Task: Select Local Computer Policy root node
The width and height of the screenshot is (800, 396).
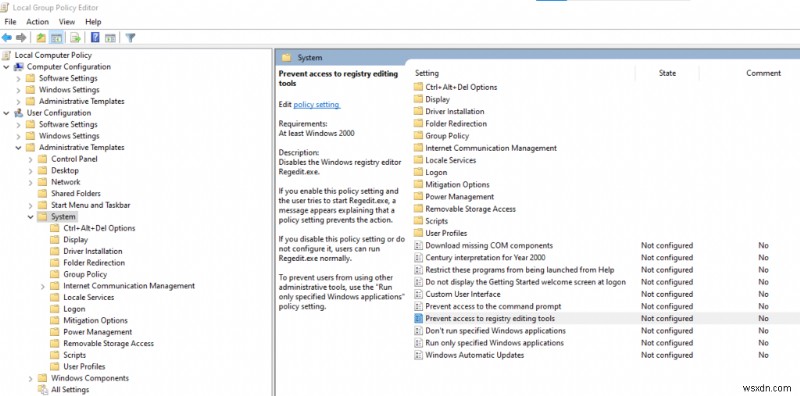Action: point(53,55)
